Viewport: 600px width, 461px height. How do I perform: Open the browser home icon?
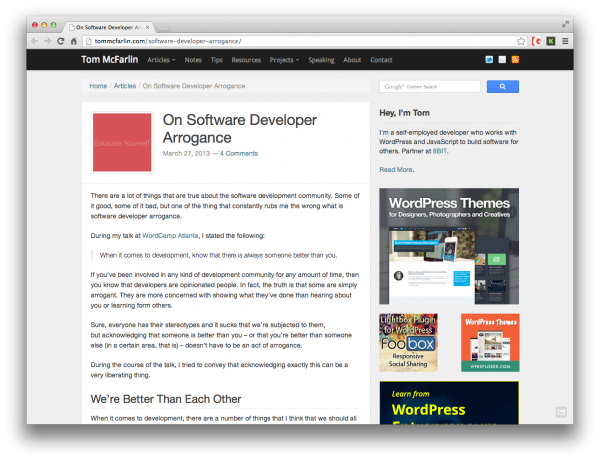[x=74, y=41]
